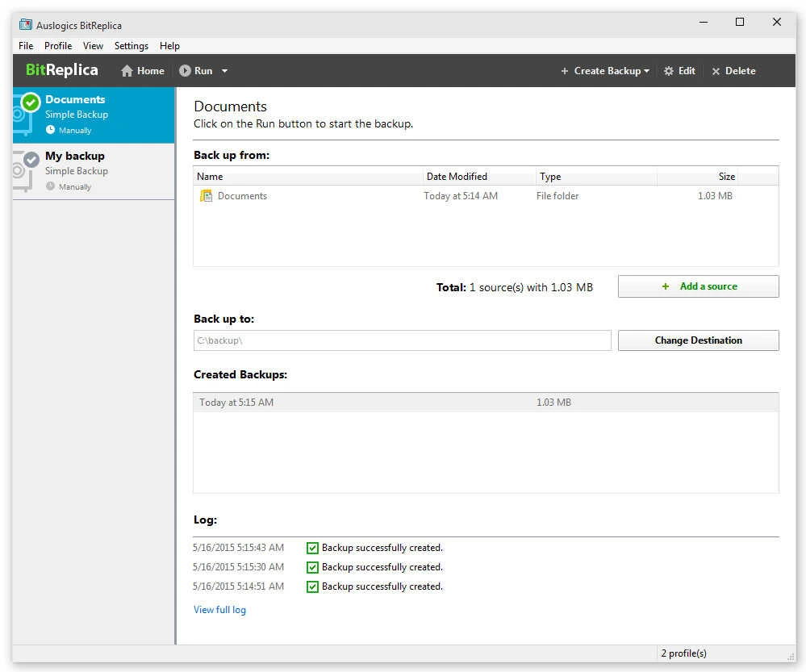Click the Home house icon
The image size is (806, 672).
tap(127, 71)
